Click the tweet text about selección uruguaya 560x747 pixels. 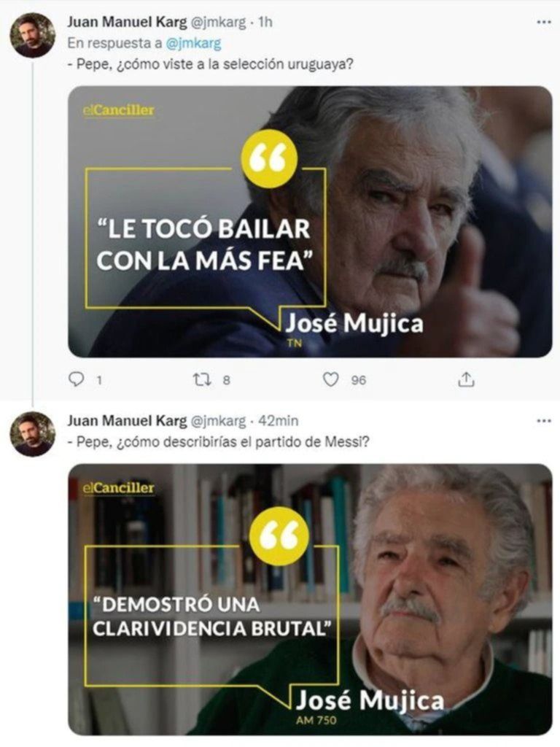(211, 64)
